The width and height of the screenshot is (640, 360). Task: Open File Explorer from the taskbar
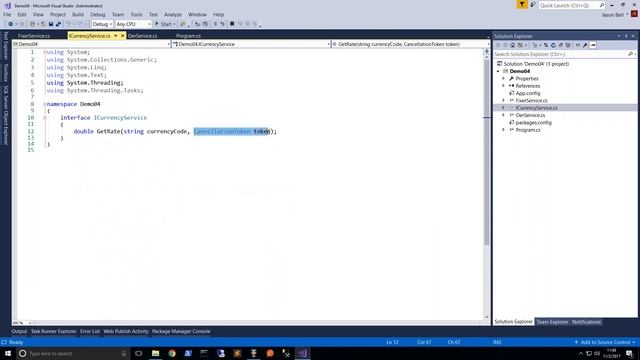pos(155,353)
